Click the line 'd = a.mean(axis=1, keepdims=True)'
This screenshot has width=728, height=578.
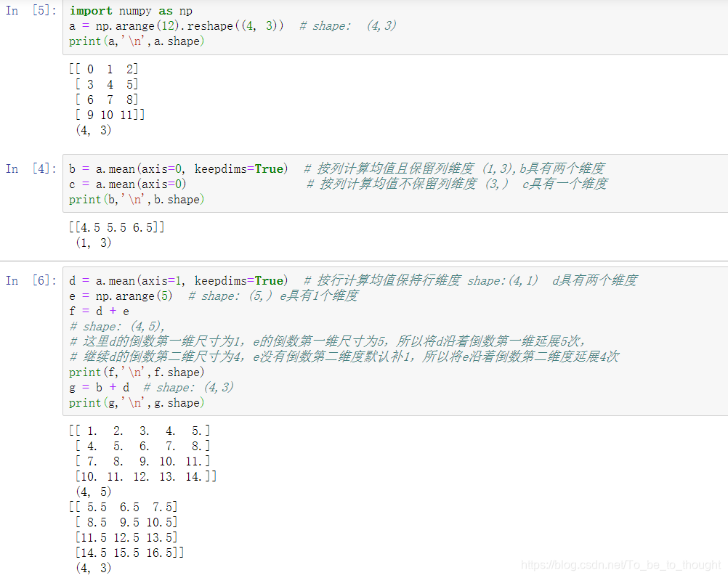pos(178,281)
